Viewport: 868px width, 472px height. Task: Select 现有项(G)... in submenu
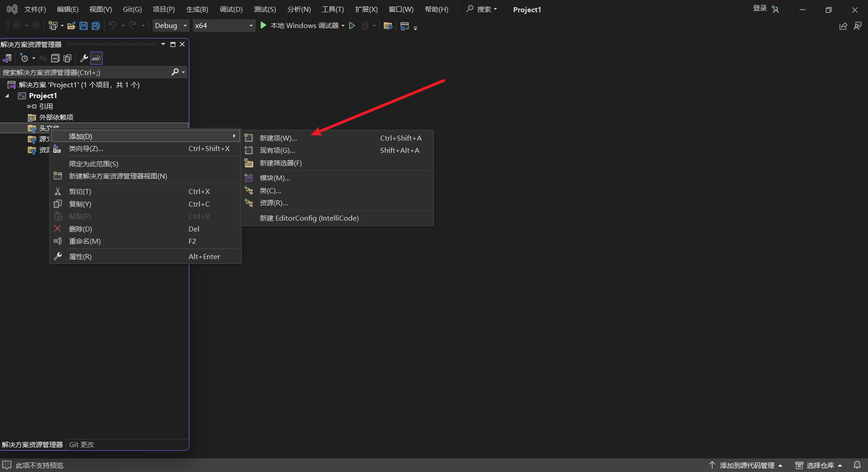point(337,151)
